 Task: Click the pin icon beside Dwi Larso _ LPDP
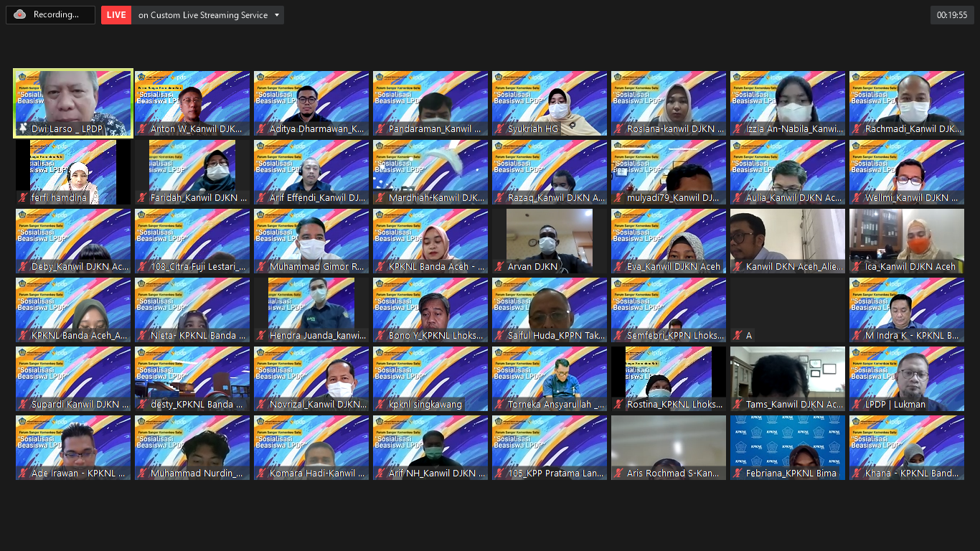click(x=23, y=129)
